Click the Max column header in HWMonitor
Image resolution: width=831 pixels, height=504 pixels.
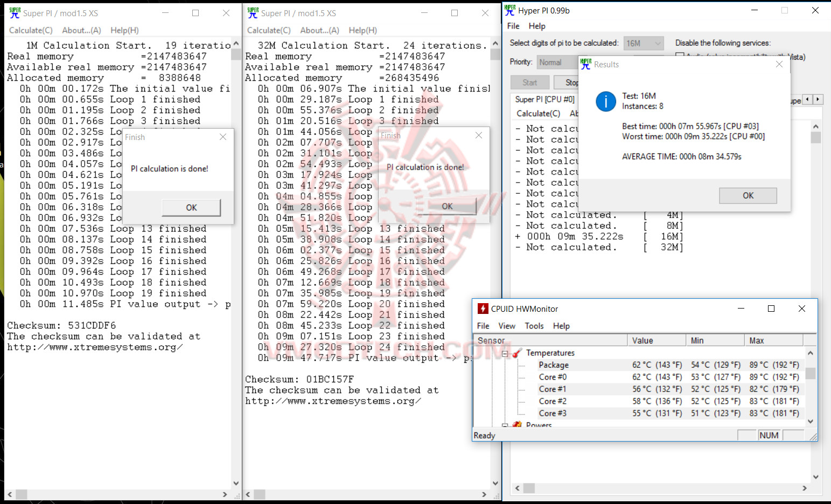[x=773, y=340]
